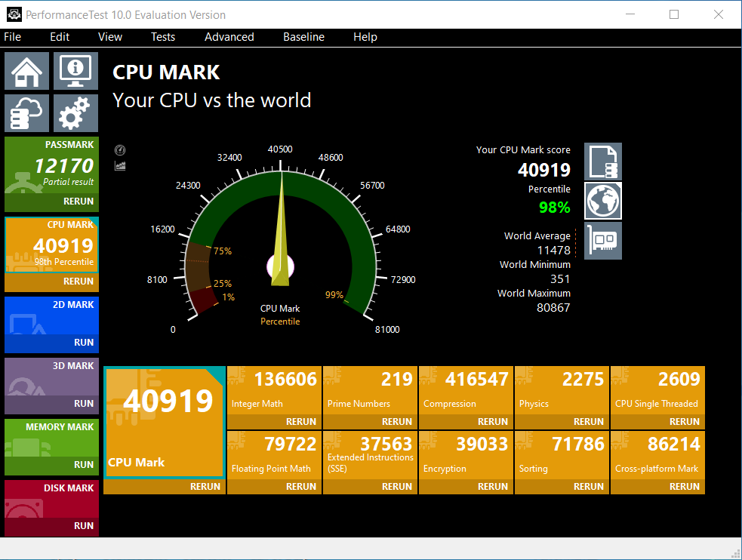742x560 pixels.
Task: Select the Integer Math 136606 result tile
Action: 275,390
